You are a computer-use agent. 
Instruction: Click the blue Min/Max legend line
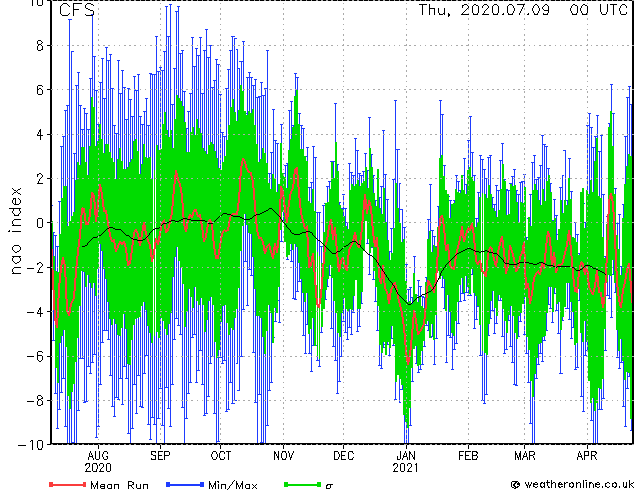point(185,484)
